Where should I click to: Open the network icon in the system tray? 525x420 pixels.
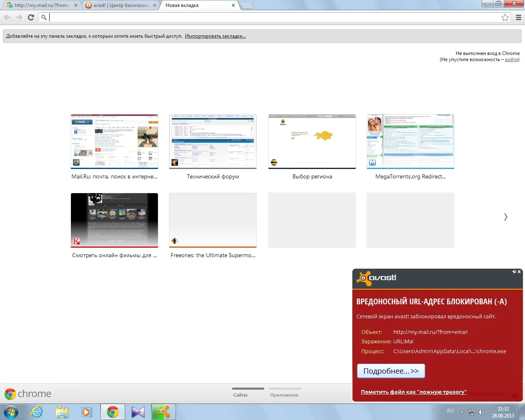click(472, 412)
